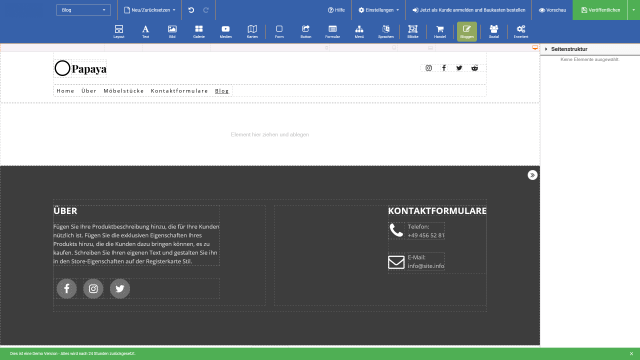Screen dimensions: 640x360
Task: Select the ÜBER footer heading
Action: click(x=65, y=211)
